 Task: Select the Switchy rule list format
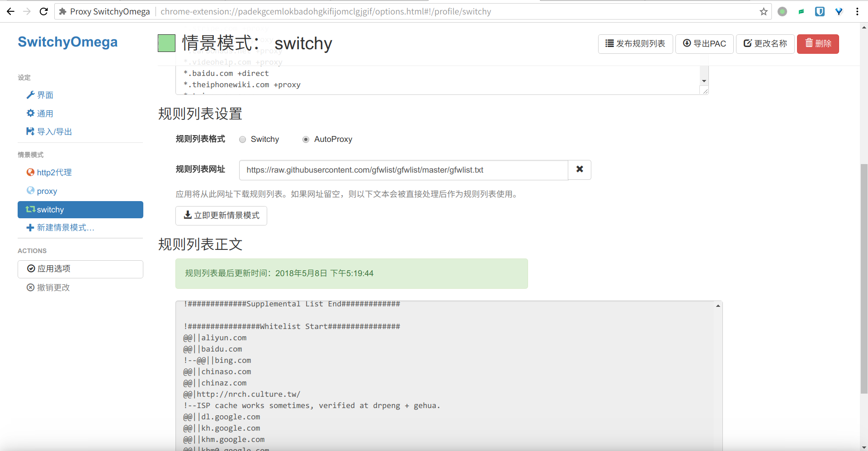[243, 139]
